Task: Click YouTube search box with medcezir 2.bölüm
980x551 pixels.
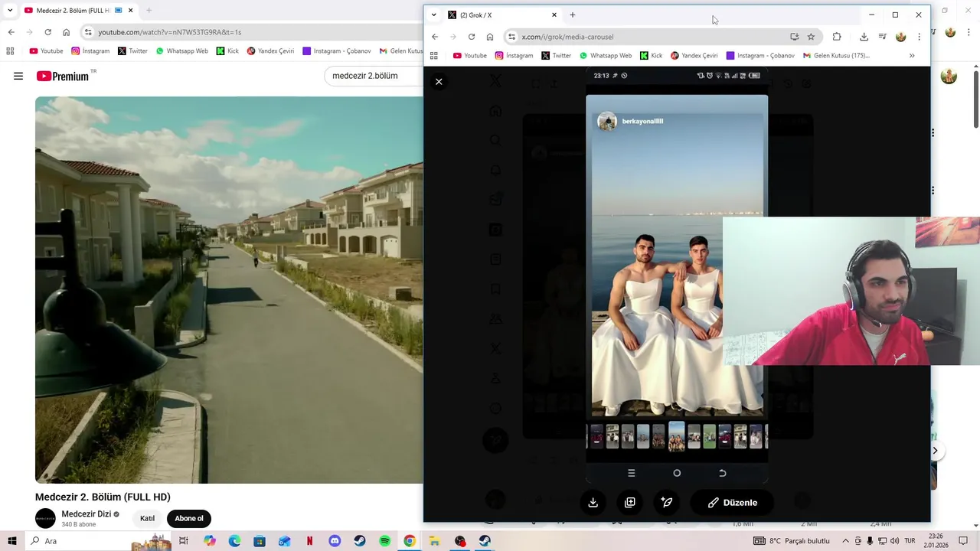Action: pyautogui.click(x=374, y=76)
